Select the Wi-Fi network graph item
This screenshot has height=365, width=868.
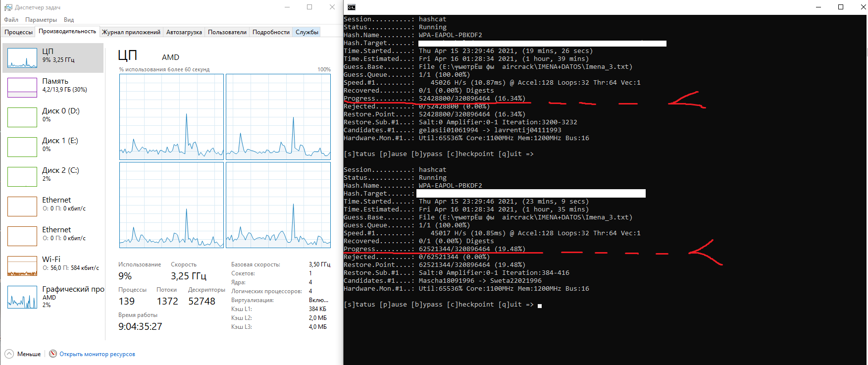pos(22,266)
